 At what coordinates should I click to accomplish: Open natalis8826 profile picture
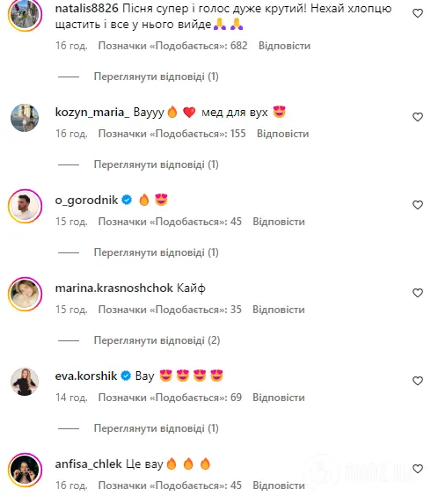click(25, 15)
